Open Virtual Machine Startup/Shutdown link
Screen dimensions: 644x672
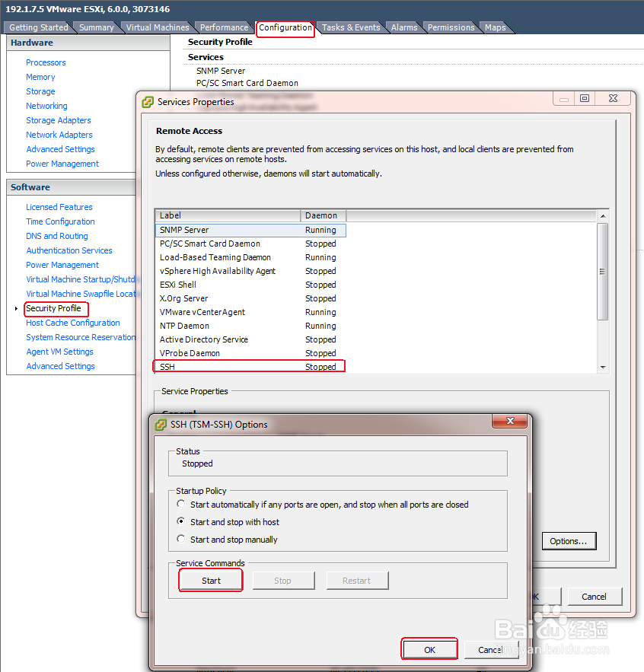[81, 279]
